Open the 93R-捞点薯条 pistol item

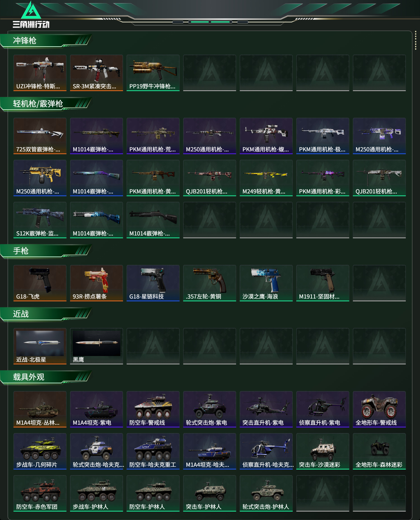pos(97,283)
